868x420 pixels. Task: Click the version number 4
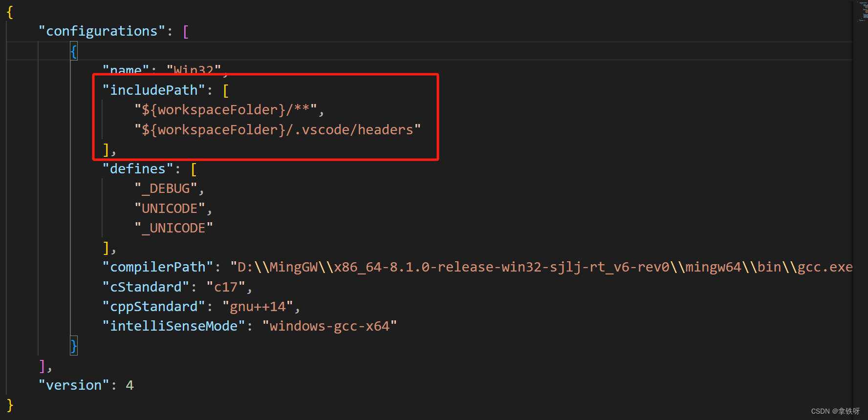coord(130,385)
